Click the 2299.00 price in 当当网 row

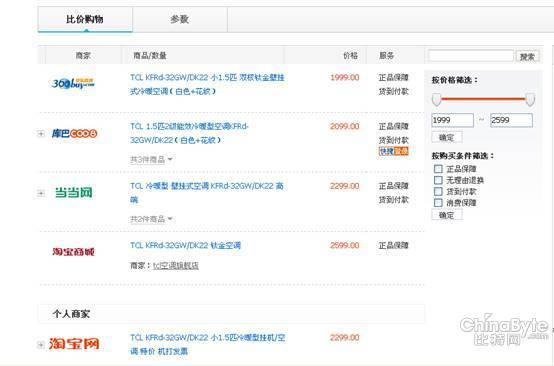(x=345, y=186)
